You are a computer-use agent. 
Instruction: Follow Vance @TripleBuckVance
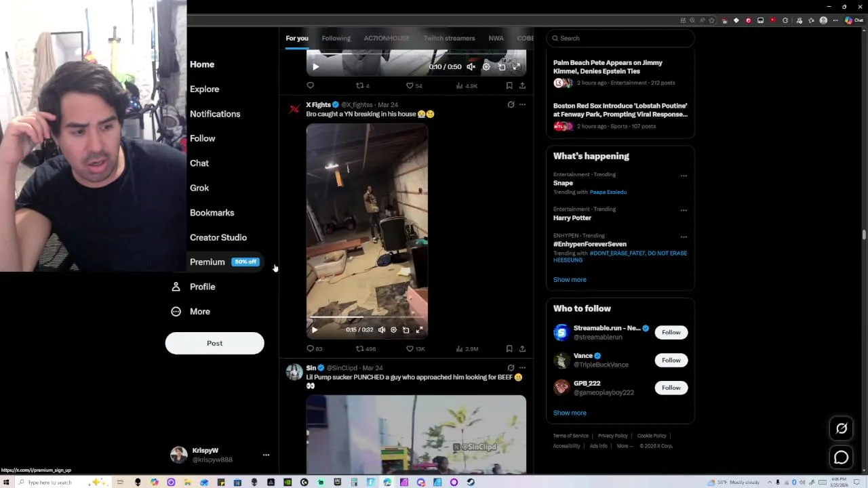[x=671, y=360]
